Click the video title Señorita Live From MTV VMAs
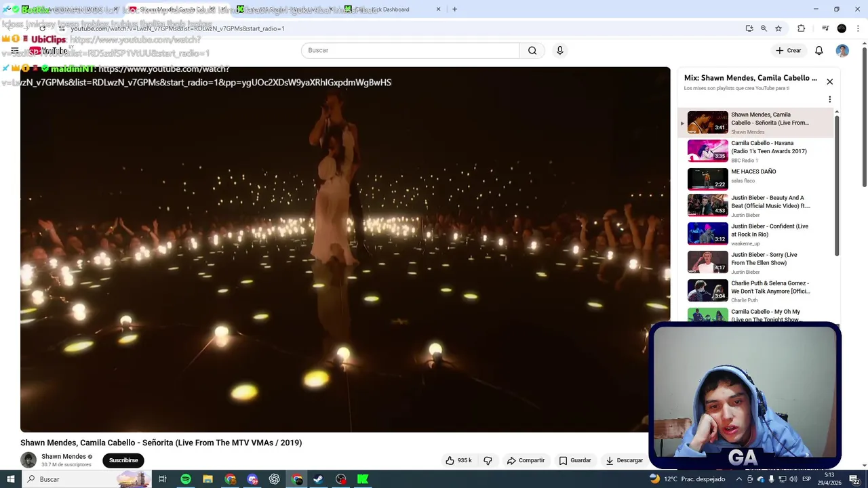This screenshot has height=488, width=868. [161, 443]
